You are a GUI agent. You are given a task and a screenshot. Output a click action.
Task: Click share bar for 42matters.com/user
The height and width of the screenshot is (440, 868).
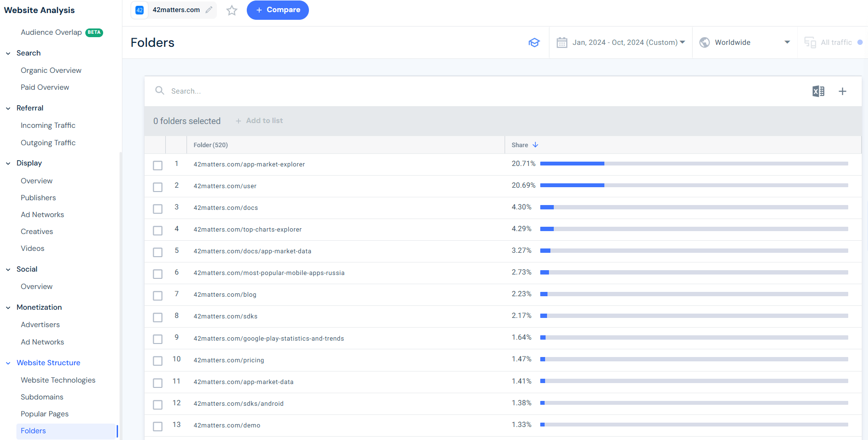[x=694, y=185]
